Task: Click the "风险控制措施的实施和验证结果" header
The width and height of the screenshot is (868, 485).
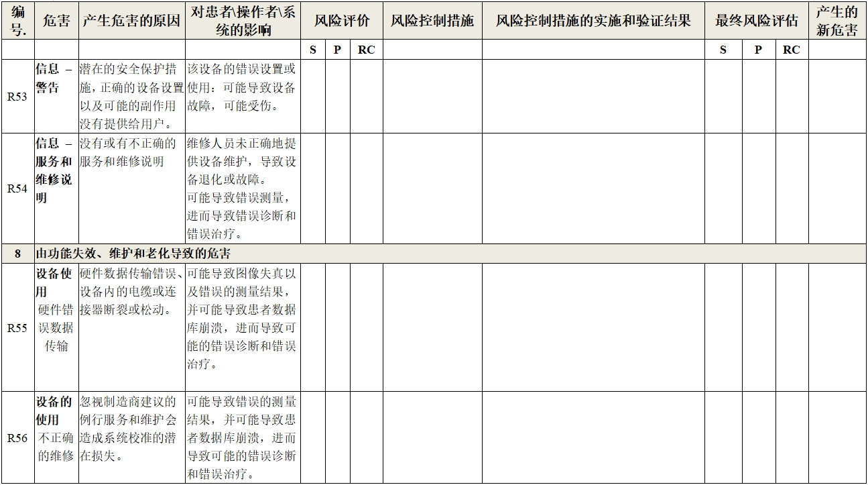Action: (x=596, y=19)
